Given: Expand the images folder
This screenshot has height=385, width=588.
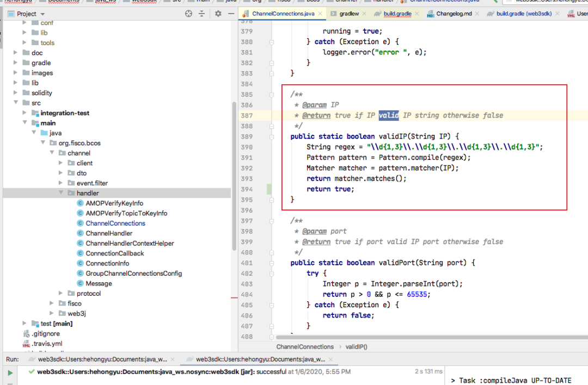Looking at the screenshot, I should click(15, 73).
